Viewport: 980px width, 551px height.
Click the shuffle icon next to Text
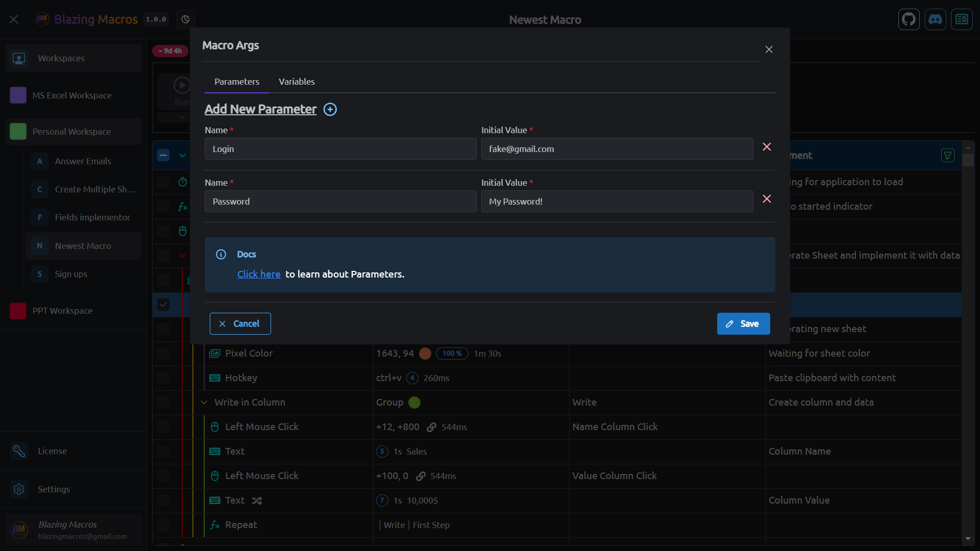[x=257, y=501]
